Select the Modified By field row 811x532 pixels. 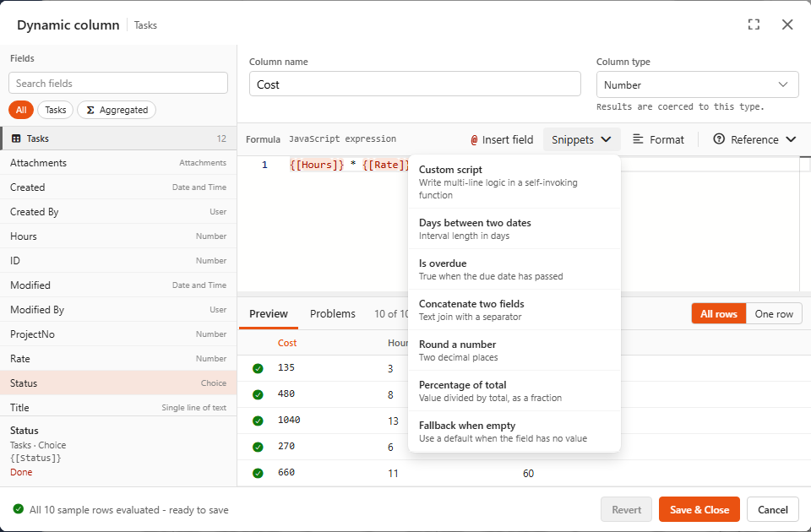click(118, 310)
